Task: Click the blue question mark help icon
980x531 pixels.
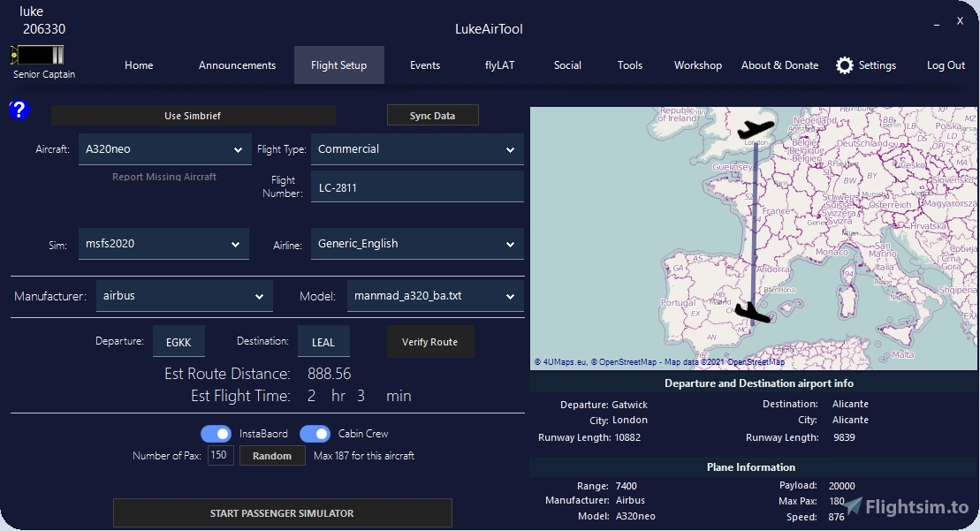Action: 19,110
